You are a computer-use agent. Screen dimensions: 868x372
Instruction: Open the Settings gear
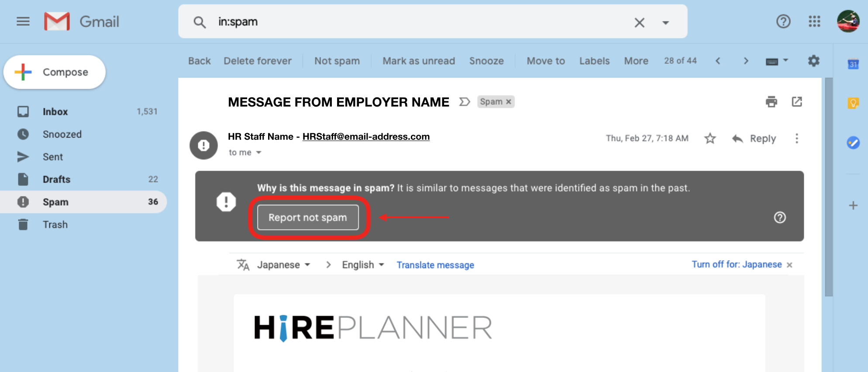813,61
